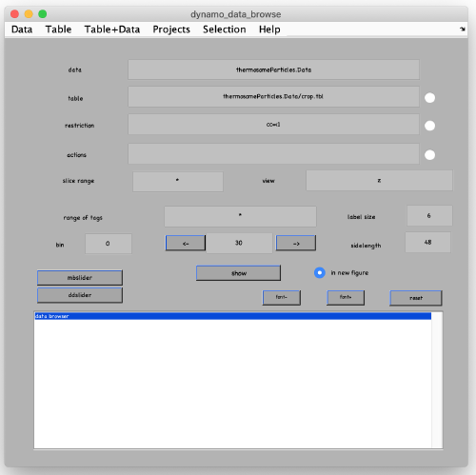Launch the mbslider tool

pyautogui.click(x=80, y=278)
